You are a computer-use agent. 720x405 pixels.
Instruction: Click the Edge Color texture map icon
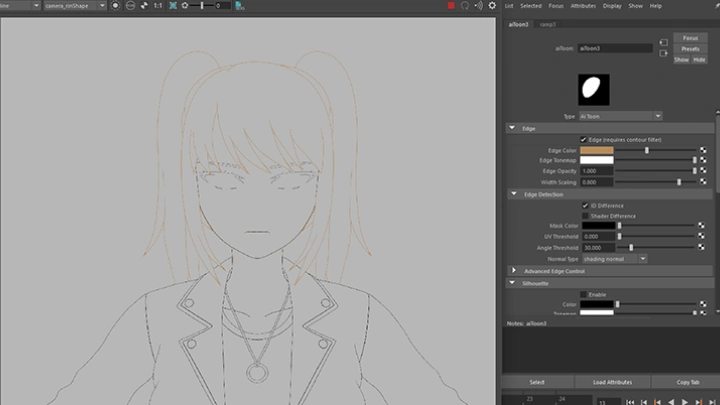click(x=703, y=150)
